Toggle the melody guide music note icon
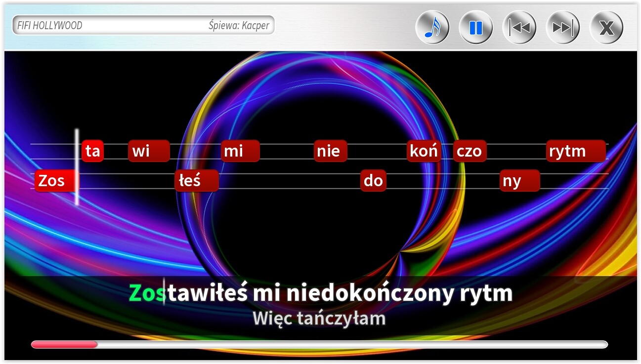The width and height of the screenshot is (641, 364). (432, 27)
